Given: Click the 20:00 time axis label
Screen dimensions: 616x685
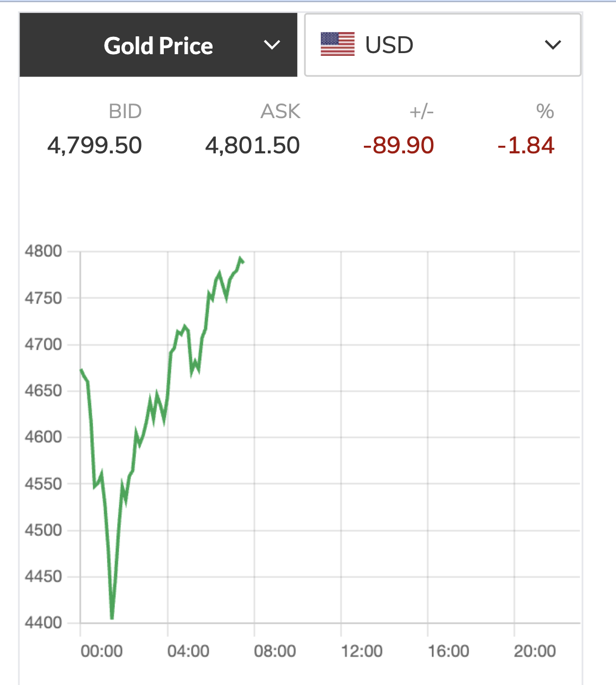Looking at the screenshot, I should click(535, 651).
